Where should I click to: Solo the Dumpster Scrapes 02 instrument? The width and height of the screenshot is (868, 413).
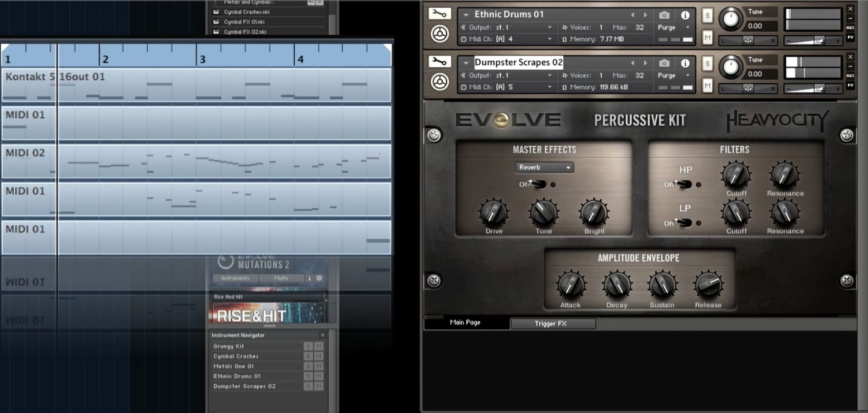coord(708,64)
